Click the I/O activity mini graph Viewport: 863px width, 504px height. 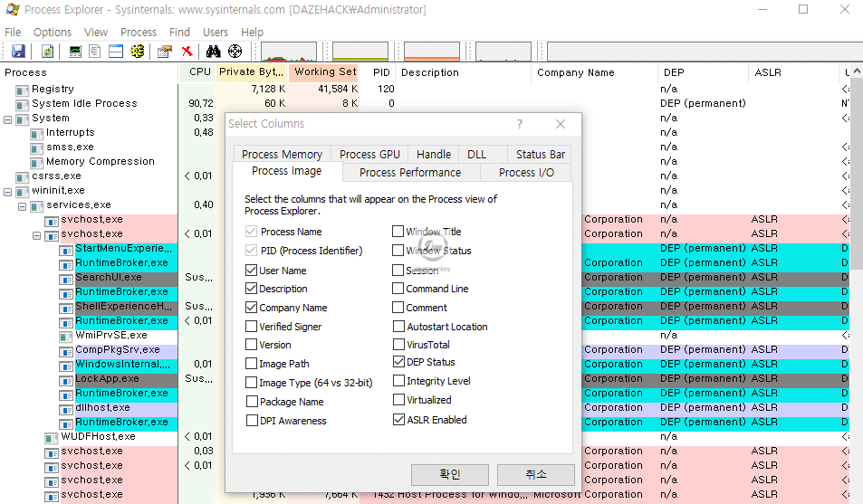pyautogui.click(x=503, y=52)
